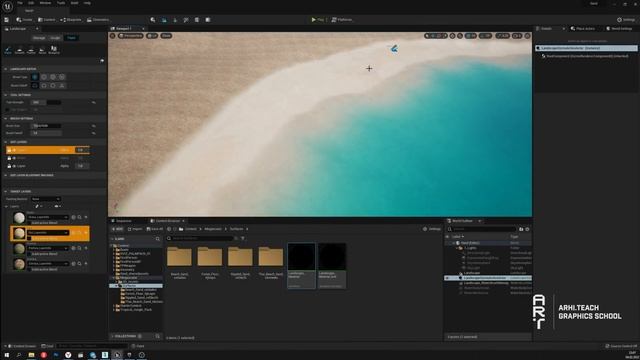Toggle visibility of selected World Outliner row

[x=447, y=278]
